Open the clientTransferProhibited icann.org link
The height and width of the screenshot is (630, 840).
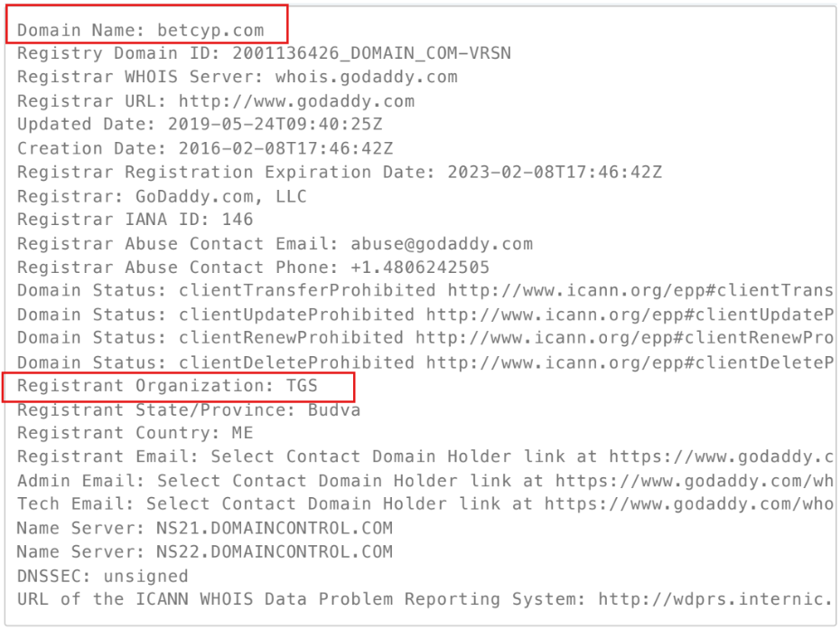(x=640, y=290)
